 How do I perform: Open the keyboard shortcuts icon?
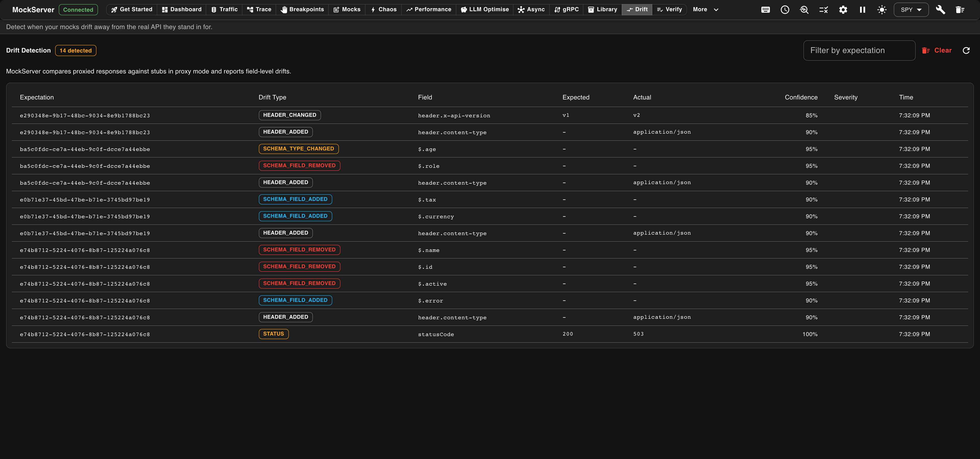pos(765,10)
